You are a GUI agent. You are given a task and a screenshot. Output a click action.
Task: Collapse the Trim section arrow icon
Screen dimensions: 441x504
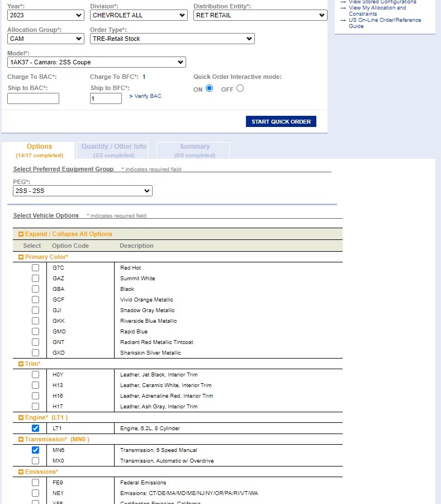[21, 364]
